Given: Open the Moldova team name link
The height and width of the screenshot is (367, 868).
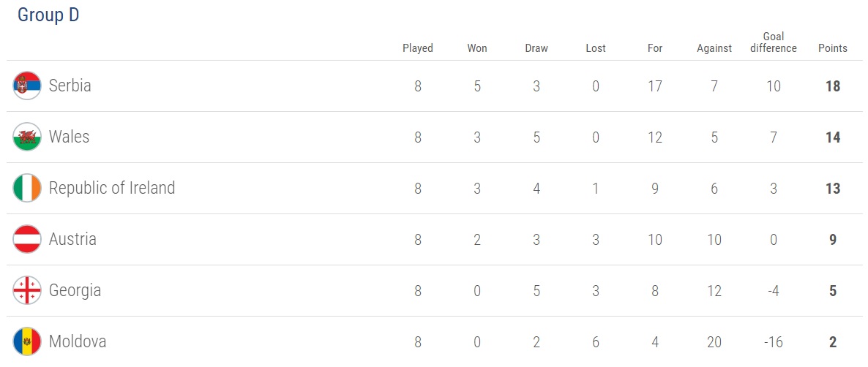Looking at the screenshot, I should 78,341.
